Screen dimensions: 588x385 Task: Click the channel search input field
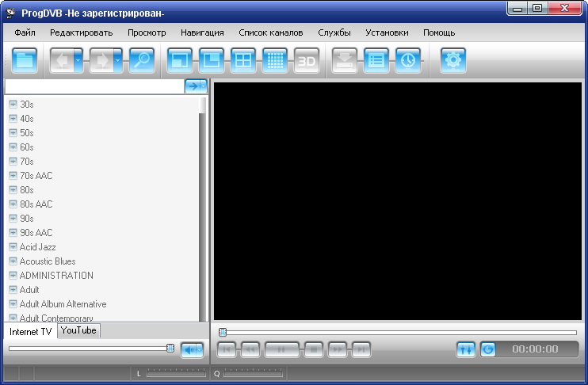click(94, 86)
